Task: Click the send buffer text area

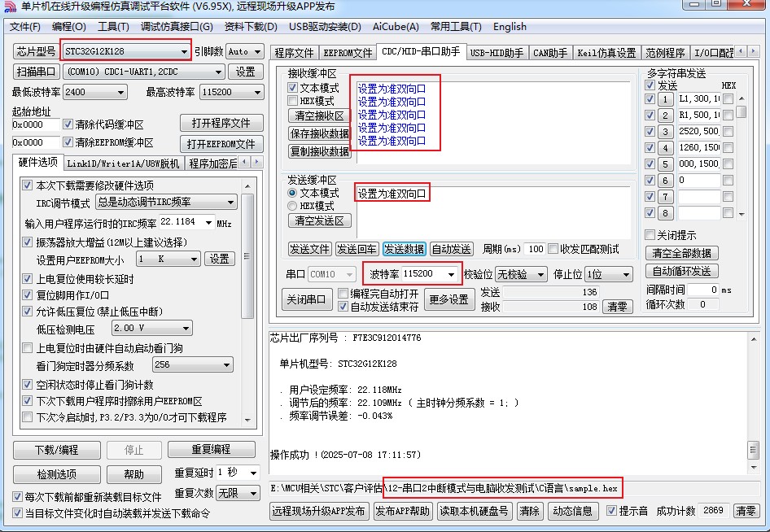Action: [493, 212]
